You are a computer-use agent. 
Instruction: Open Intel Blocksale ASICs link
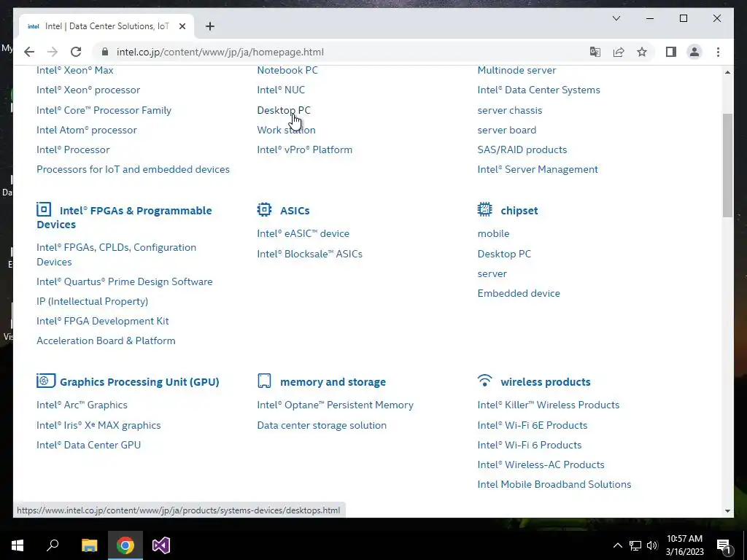309,254
